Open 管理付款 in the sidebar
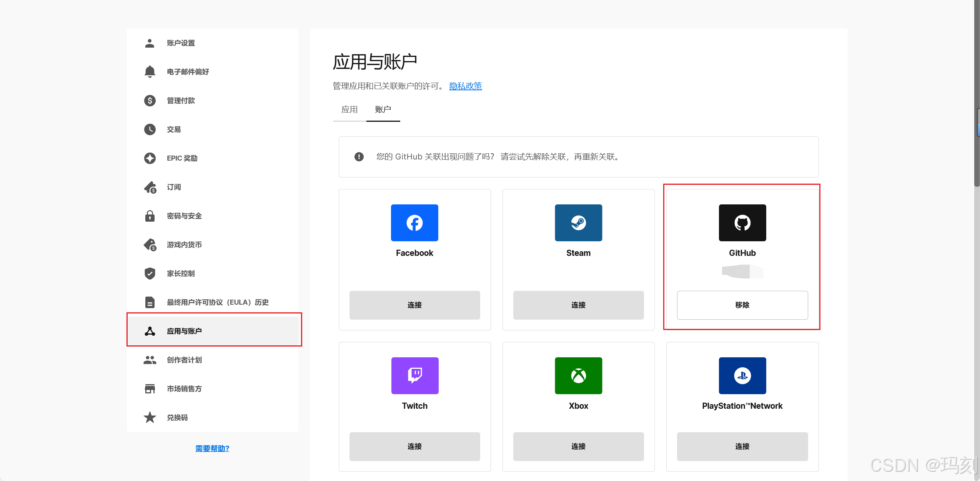This screenshot has height=481, width=980. pos(181,101)
